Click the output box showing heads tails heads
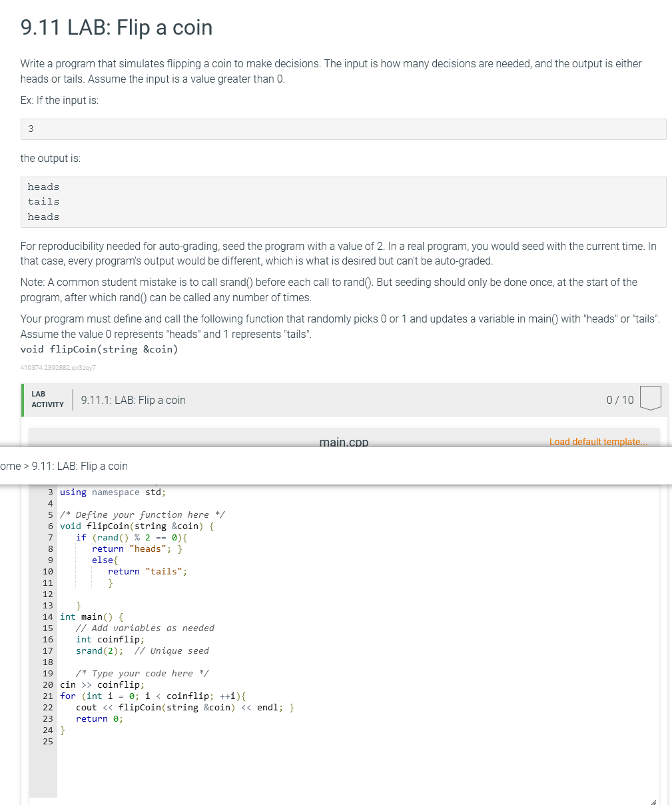Viewport: 672px width, 805px height. (343, 201)
